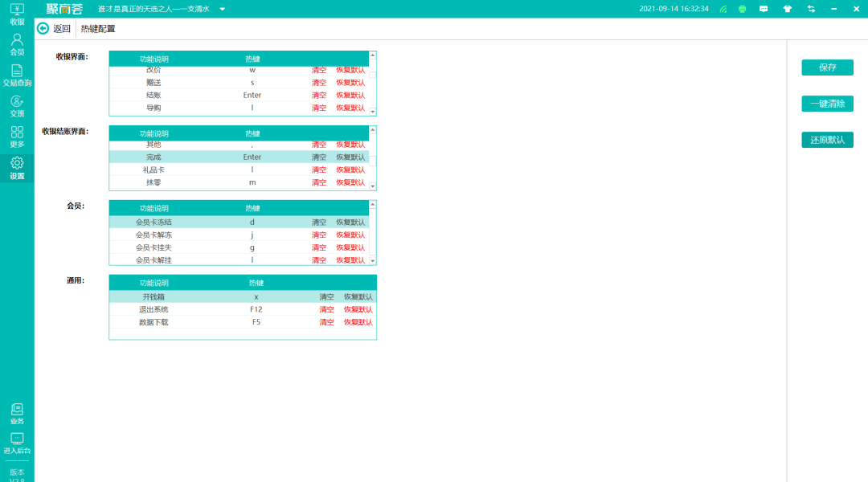Click the F12 hotkey field for 退出系统
This screenshot has height=482, width=868.
(256, 309)
